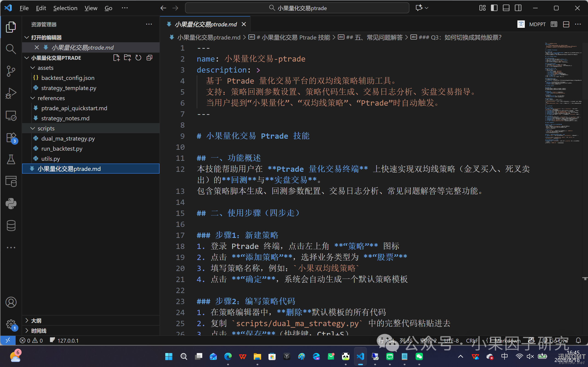Show additional activity bar views
Viewport: 588px width, 367px height.
[x=11, y=248]
